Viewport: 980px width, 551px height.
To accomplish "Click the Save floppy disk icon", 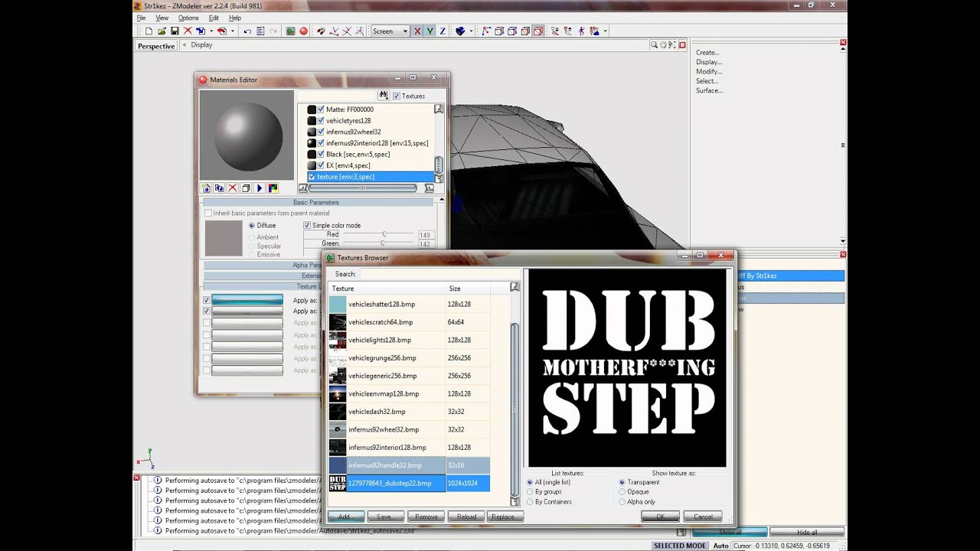I will [x=175, y=31].
